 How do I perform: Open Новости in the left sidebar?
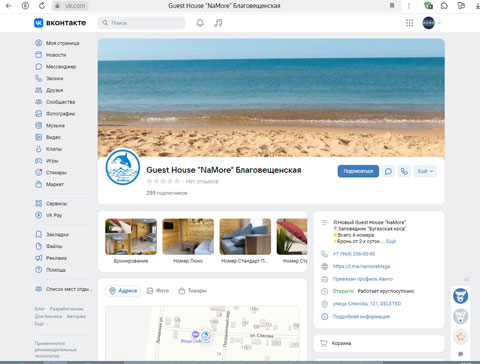point(51,55)
